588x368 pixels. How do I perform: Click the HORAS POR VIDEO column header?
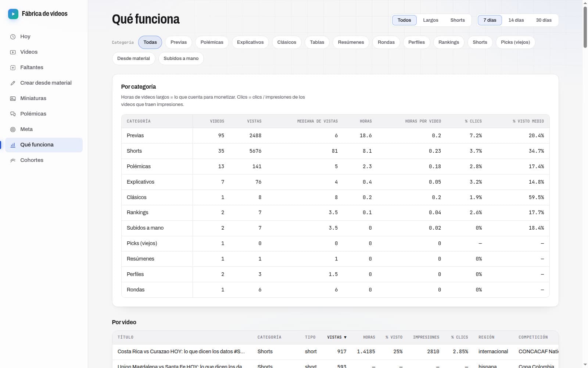click(423, 121)
